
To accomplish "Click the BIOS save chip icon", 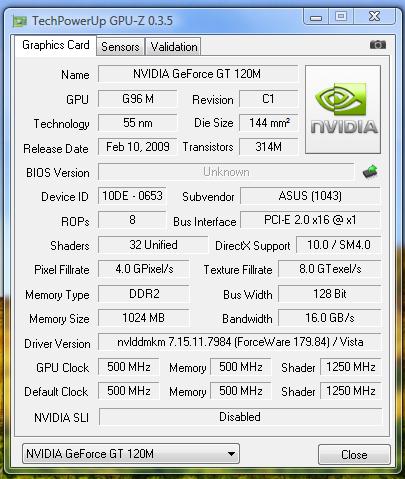I will [370, 171].
